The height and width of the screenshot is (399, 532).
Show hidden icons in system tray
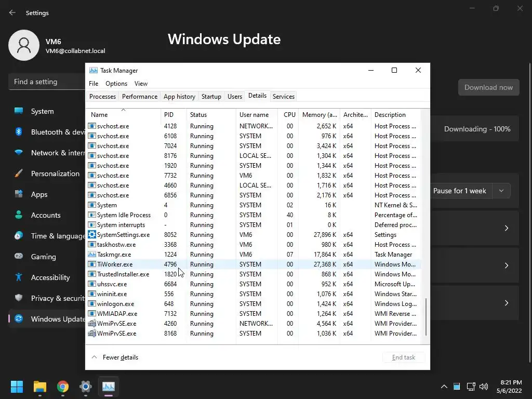(x=444, y=387)
